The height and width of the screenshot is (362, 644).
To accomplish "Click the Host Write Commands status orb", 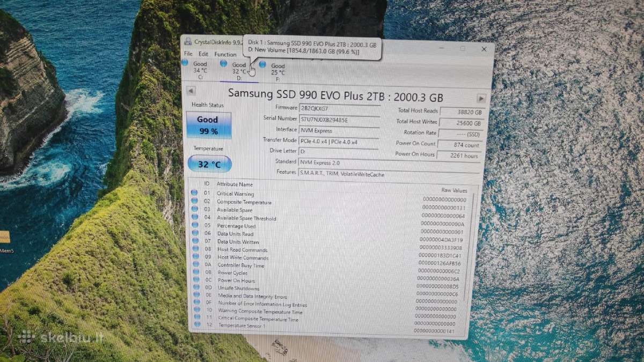I will (x=195, y=256).
